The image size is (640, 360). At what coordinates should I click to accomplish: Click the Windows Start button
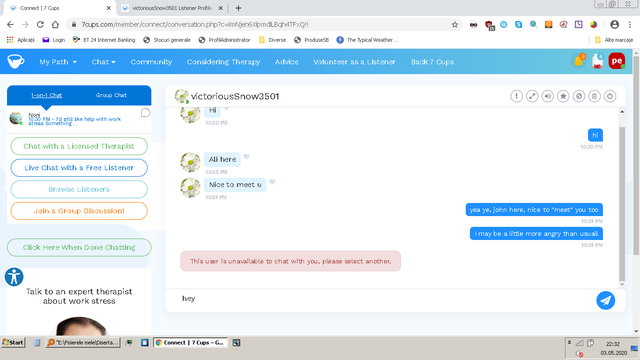13,342
